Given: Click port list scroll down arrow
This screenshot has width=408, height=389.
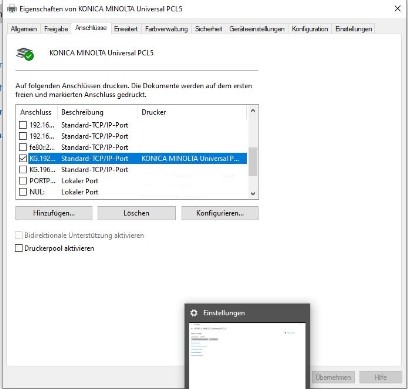Looking at the screenshot, I should 253,193.
